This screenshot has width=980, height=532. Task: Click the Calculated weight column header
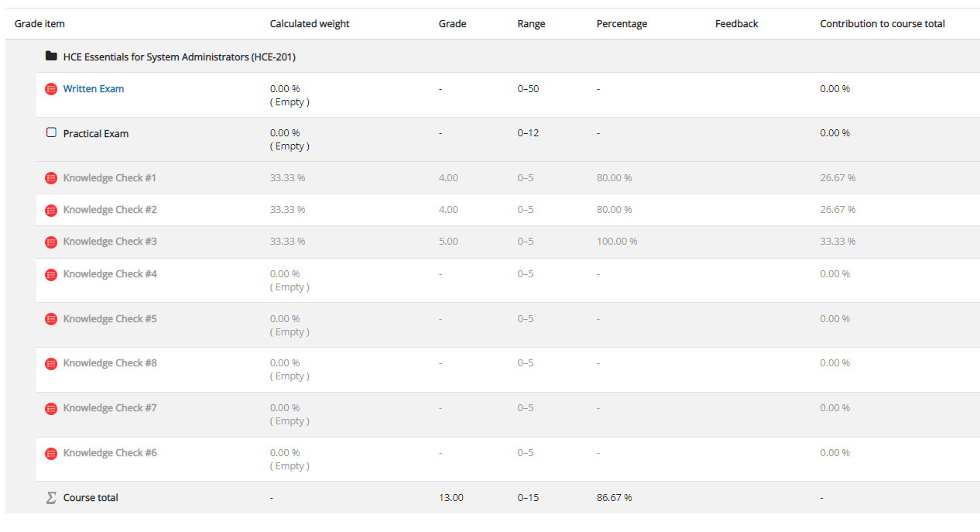click(x=310, y=24)
